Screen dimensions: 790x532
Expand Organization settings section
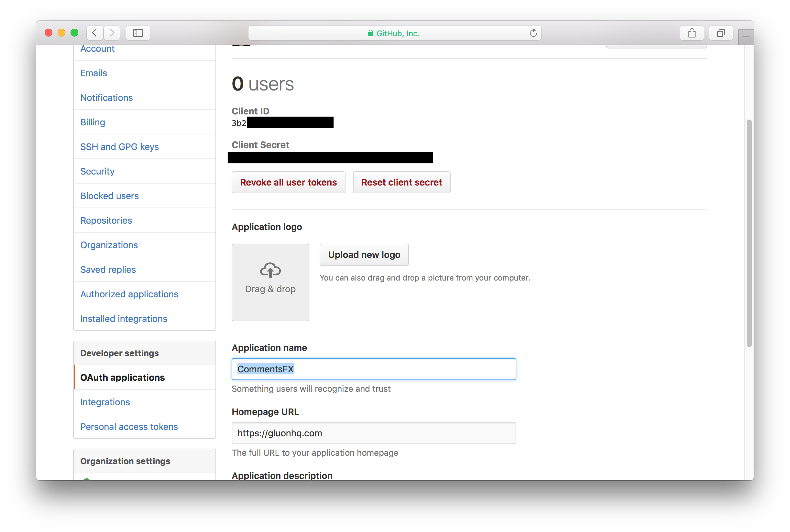pos(125,461)
